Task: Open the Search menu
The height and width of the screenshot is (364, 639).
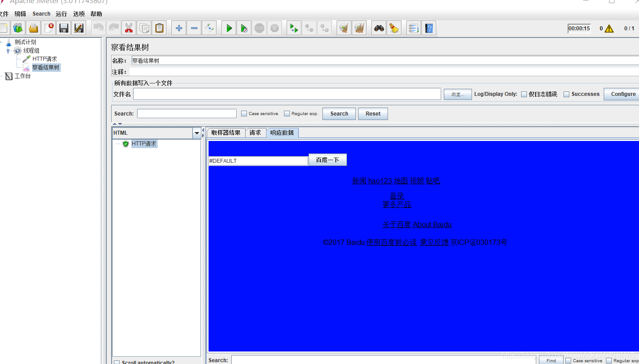Action: 42,14
